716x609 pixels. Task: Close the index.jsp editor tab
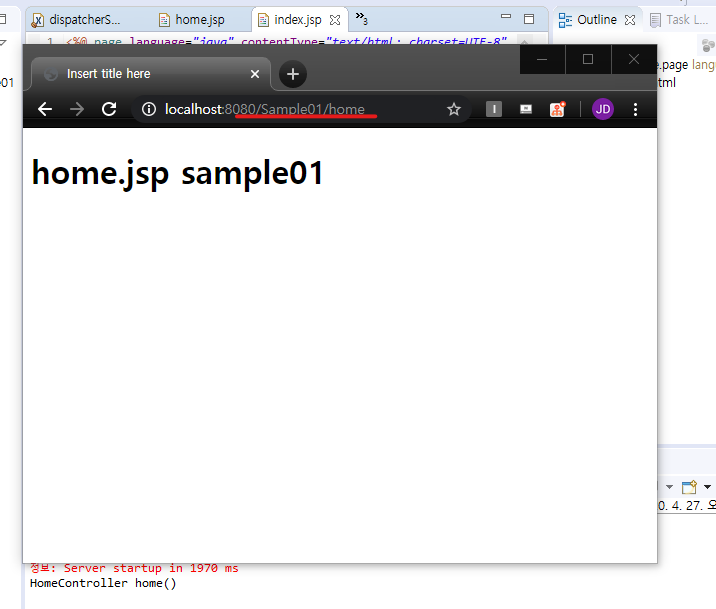tap(335, 20)
